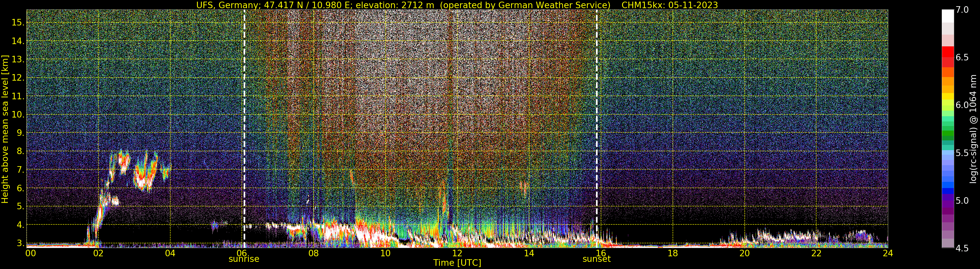
Task: Click the height axis tick '6.'
Action: click(20, 188)
